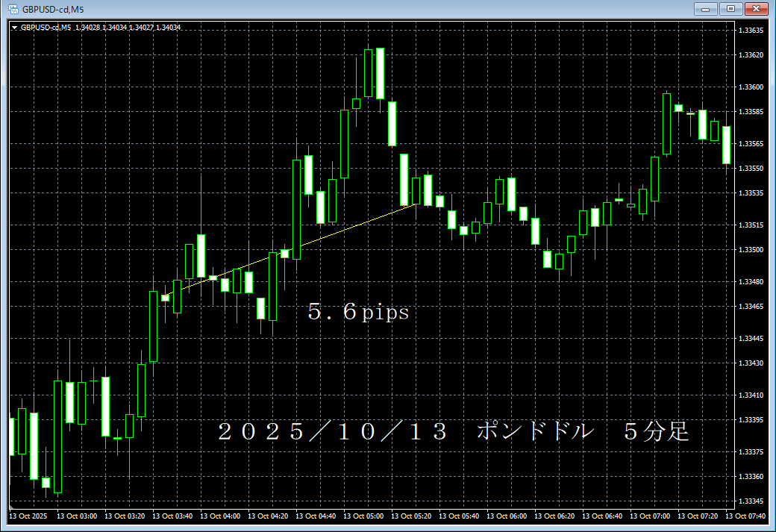
Task: Click the 1.33600 price scale value
Action: click(x=751, y=87)
